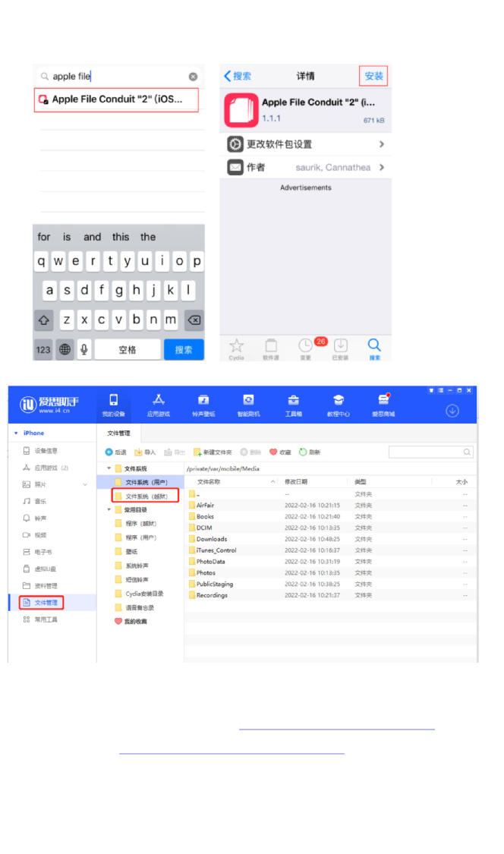Select 文件系统 (越狱) tree item
The width and height of the screenshot is (504, 854).
[146, 496]
